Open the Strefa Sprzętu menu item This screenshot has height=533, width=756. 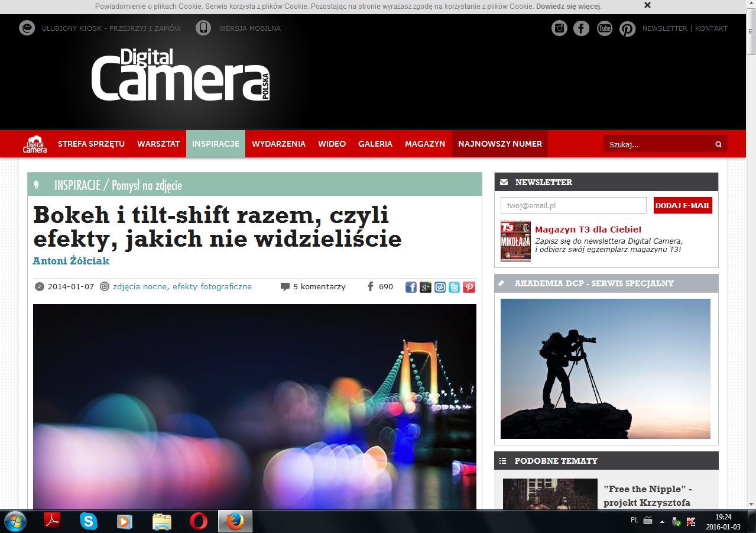[91, 144]
